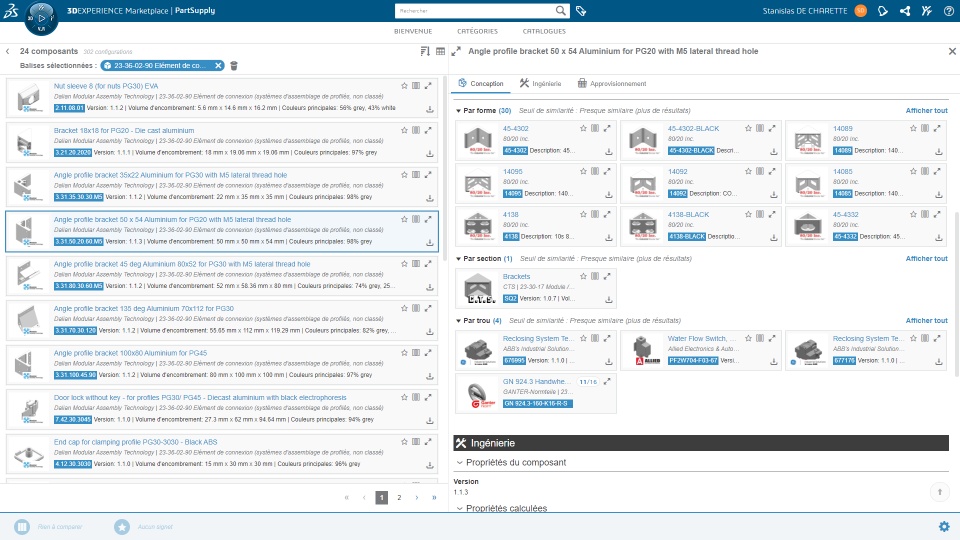Star Angle profile bracket 45 deg item
960x540 pixels.
pos(404,264)
